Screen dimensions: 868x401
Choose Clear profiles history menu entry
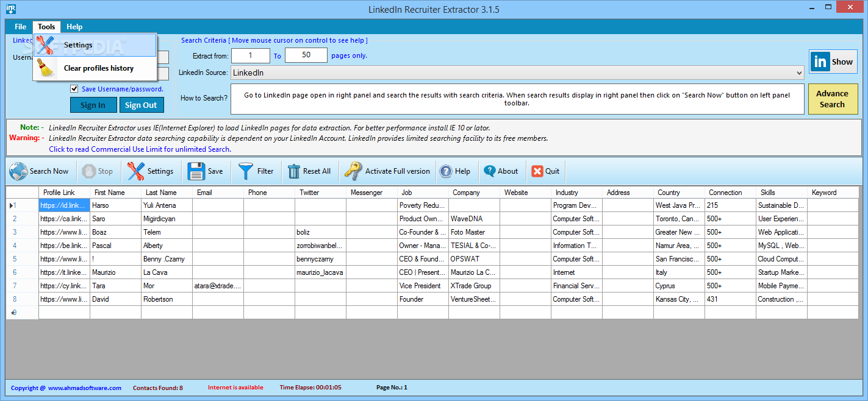pyautogui.click(x=95, y=68)
